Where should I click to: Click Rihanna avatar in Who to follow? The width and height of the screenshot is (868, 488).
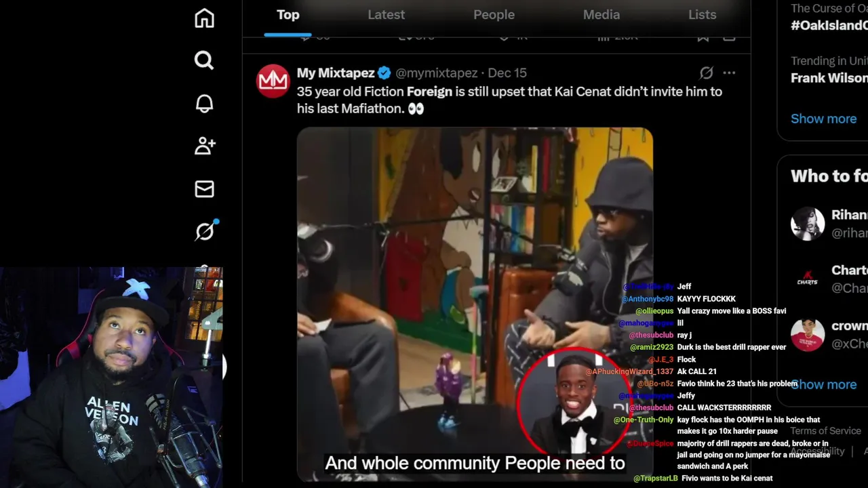coord(808,224)
